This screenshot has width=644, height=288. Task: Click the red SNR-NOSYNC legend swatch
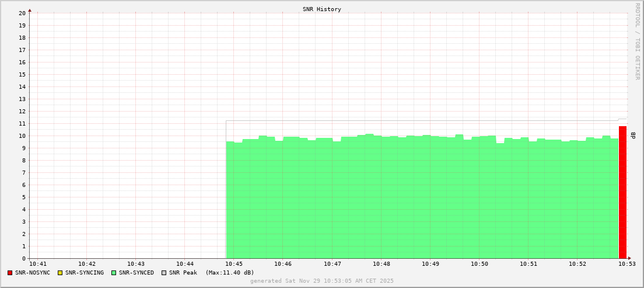[x=10, y=273]
